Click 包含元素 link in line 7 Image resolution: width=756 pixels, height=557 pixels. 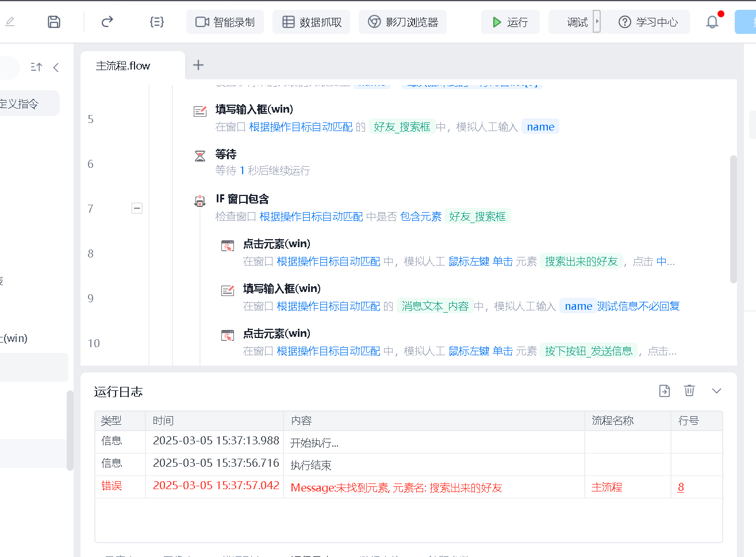pyautogui.click(x=421, y=216)
